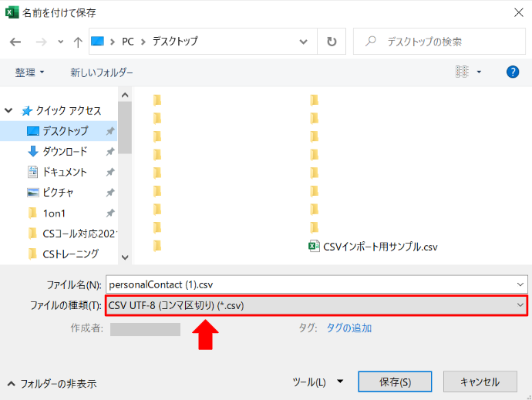This screenshot has width=532, height=400.
Task: Click the デスクトップの検索 search box
Action: tap(439, 42)
